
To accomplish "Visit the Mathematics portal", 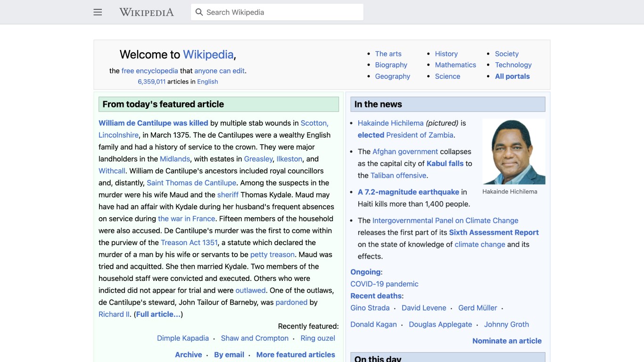I will [x=455, y=65].
